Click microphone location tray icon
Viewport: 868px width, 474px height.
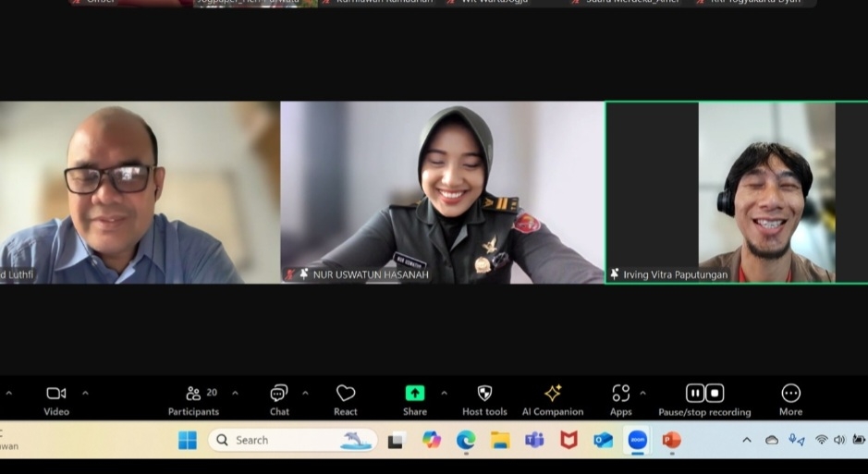[797, 440]
